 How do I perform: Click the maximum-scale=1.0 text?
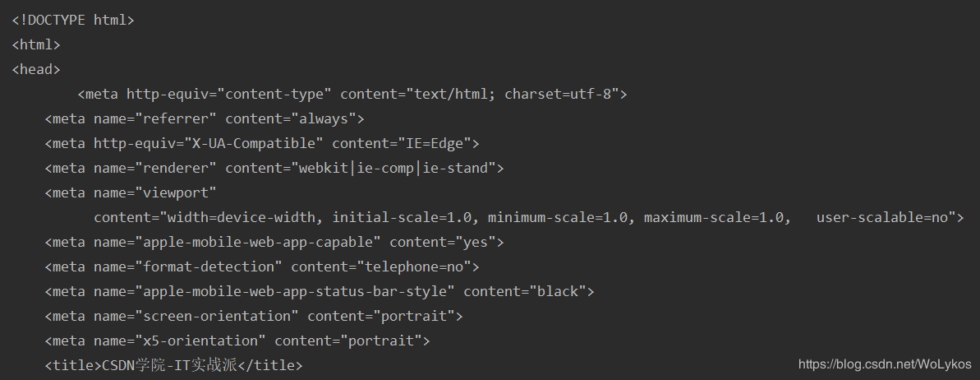pos(714,218)
